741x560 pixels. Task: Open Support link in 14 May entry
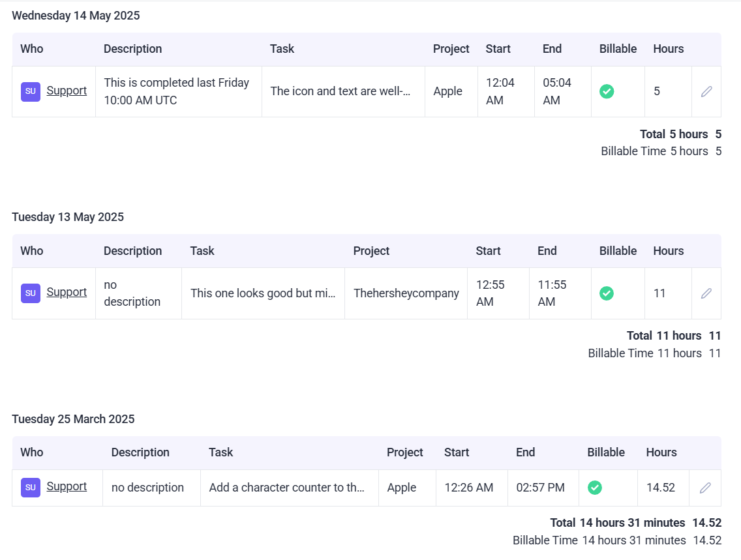pyautogui.click(x=67, y=91)
